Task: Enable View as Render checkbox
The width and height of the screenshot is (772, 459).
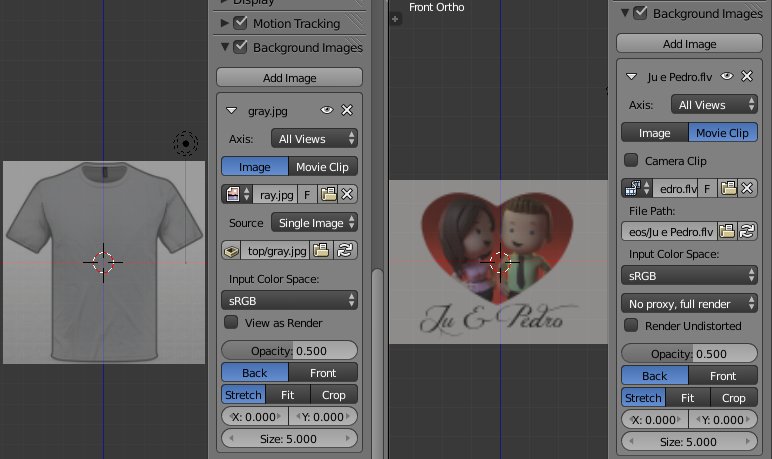Action: (231, 322)
